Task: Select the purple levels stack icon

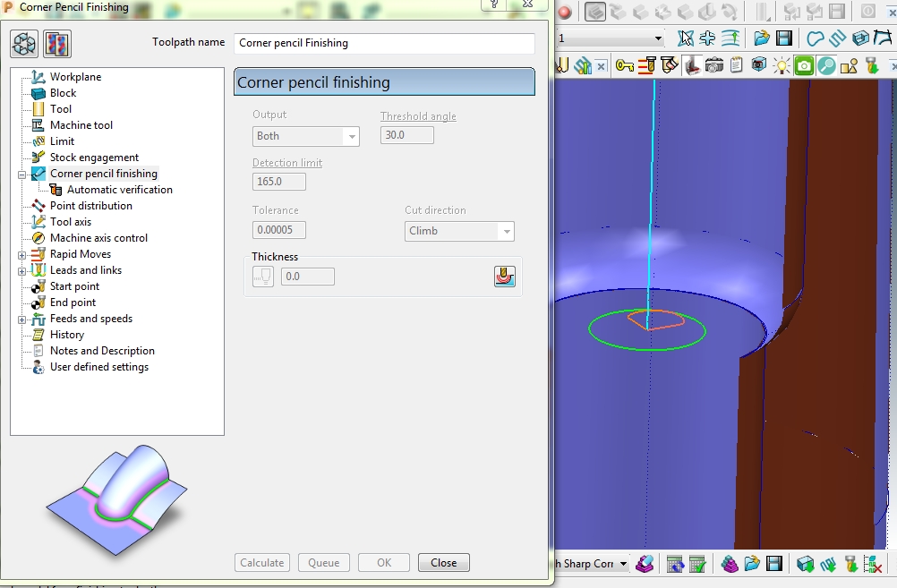Action: pos(729,565)
